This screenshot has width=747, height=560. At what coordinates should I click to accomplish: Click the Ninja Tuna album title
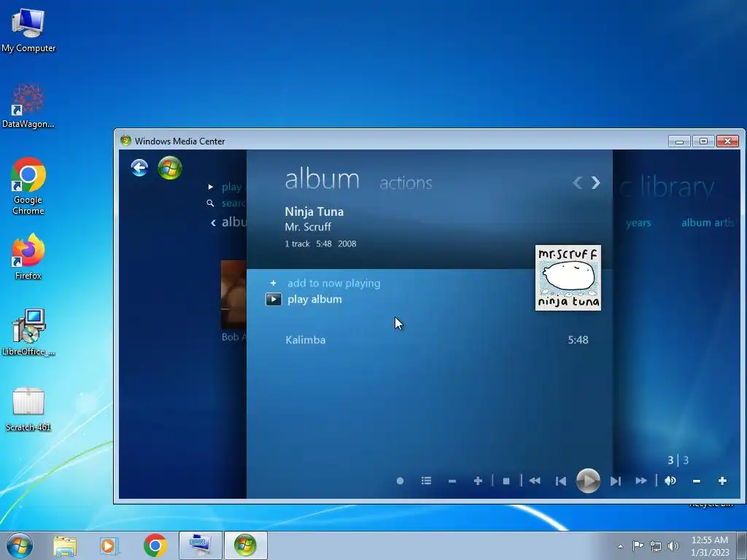314,211
